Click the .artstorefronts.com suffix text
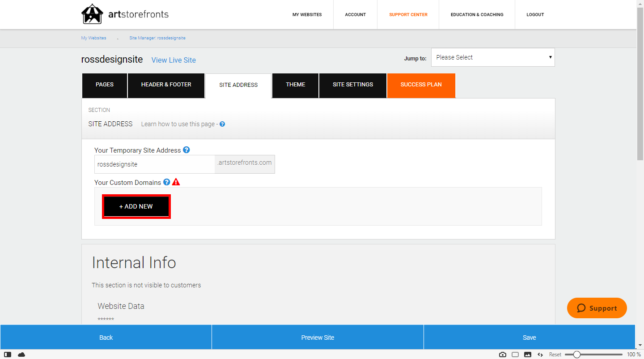The width and height of the screenshot is (644, 359). [x=245, y=162]
